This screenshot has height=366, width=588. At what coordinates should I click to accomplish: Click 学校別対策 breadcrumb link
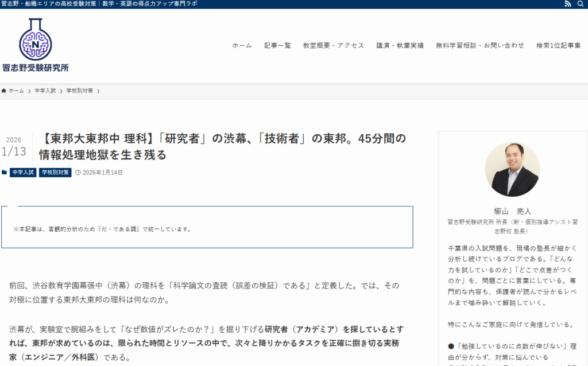pyautogui.click(x=79, y=91)
